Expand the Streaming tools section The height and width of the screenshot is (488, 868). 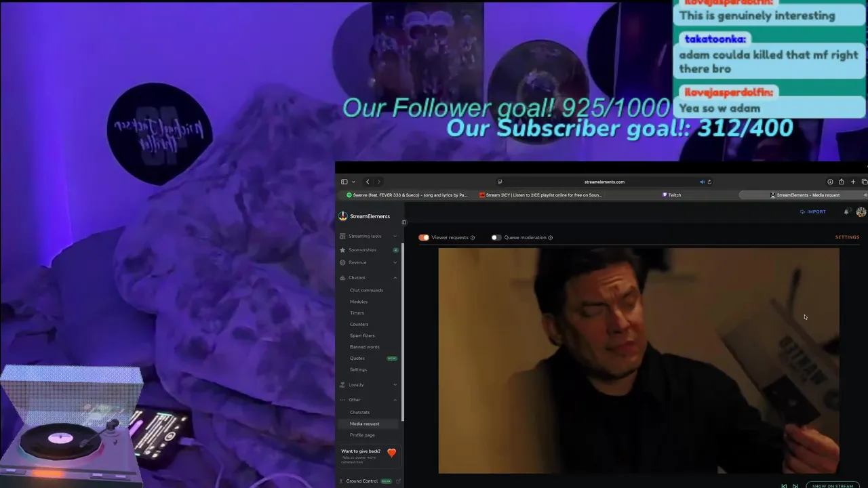[x=369, y=236]
